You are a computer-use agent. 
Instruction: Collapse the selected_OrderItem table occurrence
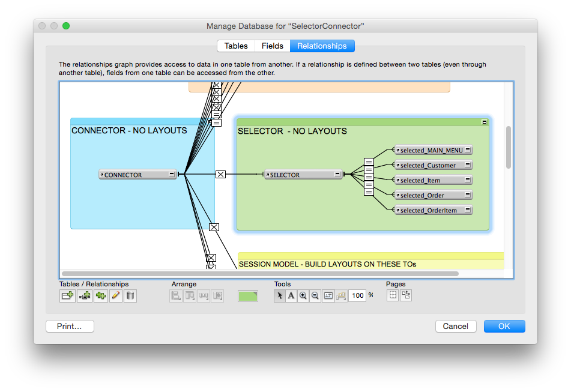(x=468, y=210)
